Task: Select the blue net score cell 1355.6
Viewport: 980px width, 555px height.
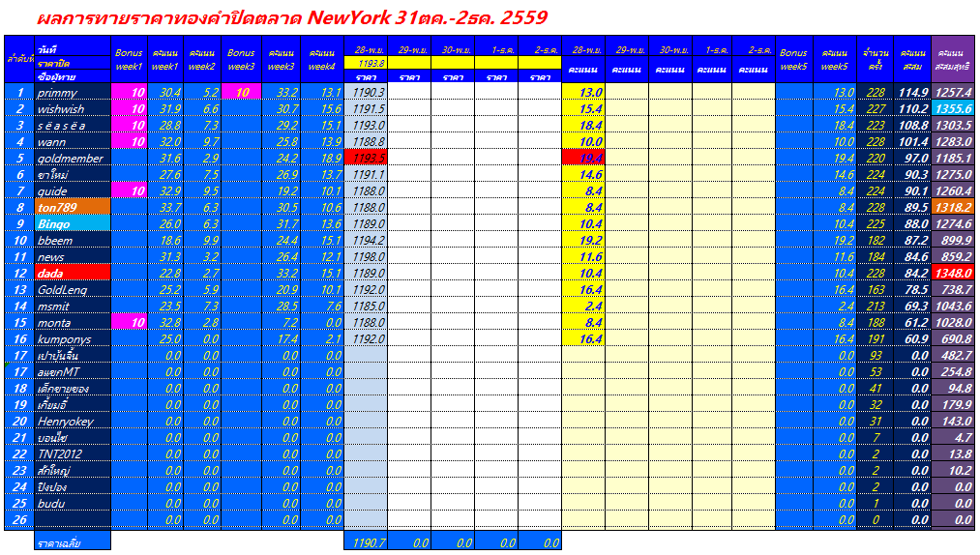Action: coord(953,108)
